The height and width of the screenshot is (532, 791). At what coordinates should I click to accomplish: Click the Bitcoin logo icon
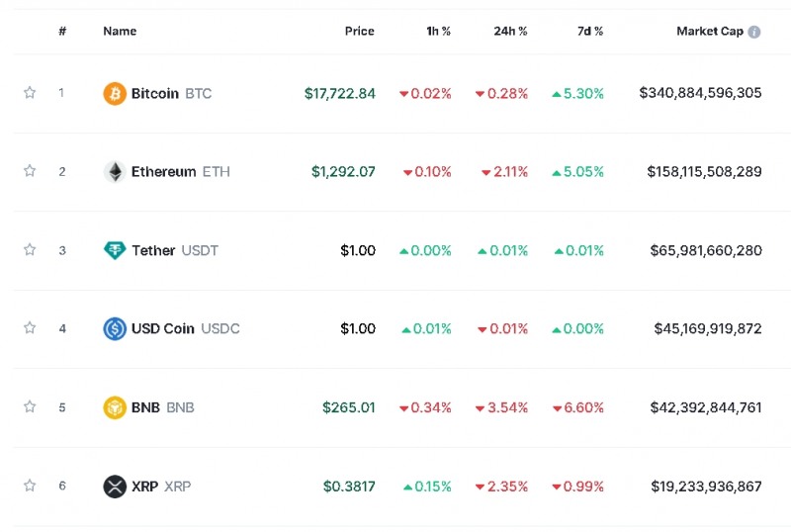coord(115,94)
